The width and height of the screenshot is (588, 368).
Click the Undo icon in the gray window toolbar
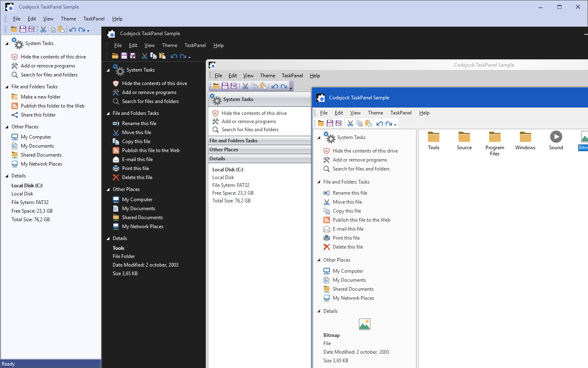coord(275,86)
